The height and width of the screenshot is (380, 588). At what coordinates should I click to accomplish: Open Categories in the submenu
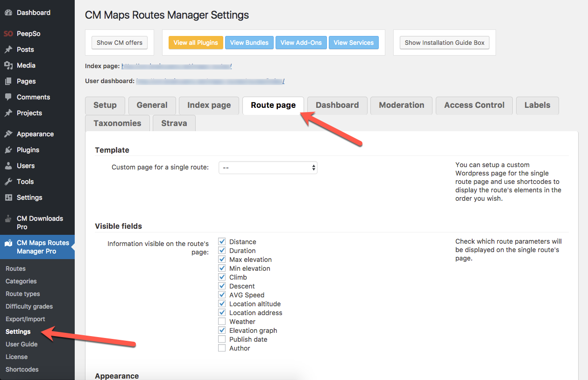(21, 281)
